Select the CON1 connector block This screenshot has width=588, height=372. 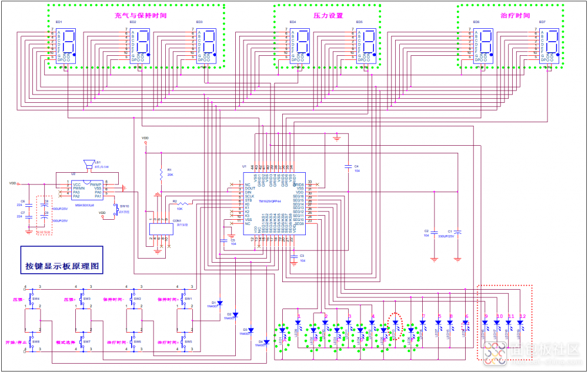[x=162, y=229]
